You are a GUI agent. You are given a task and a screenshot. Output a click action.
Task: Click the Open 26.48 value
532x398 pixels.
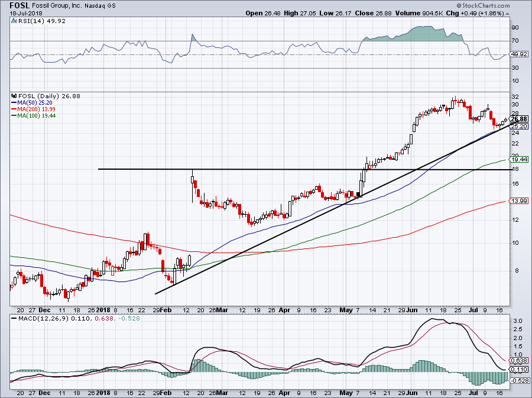262,13
